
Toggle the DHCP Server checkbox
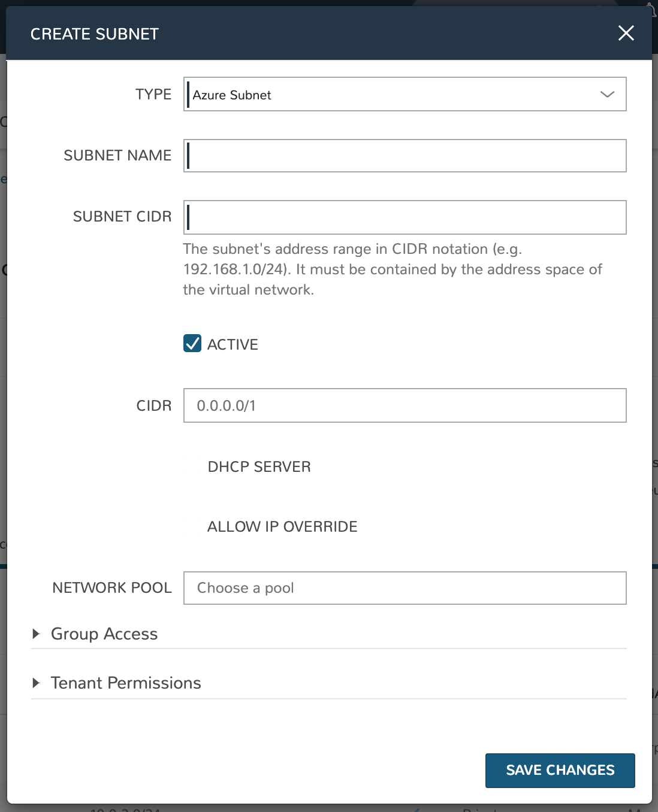point(193,466)
